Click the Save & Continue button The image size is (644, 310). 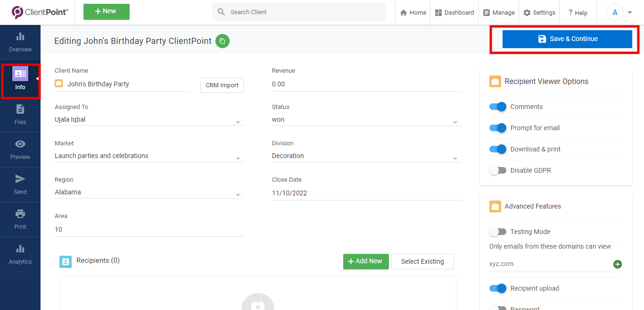(567, 39)
